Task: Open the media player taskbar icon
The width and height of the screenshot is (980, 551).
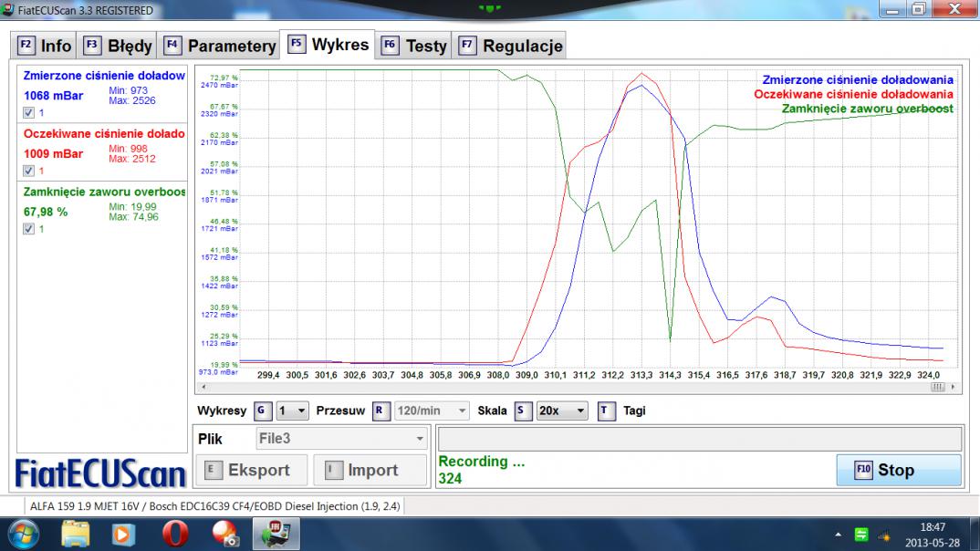Action: coord(123,535)
